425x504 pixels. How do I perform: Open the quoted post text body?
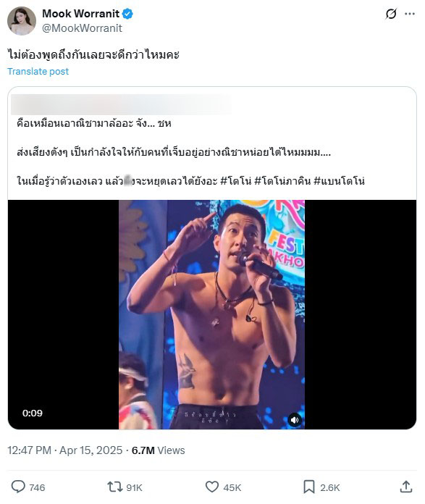[x=190, y=152]
